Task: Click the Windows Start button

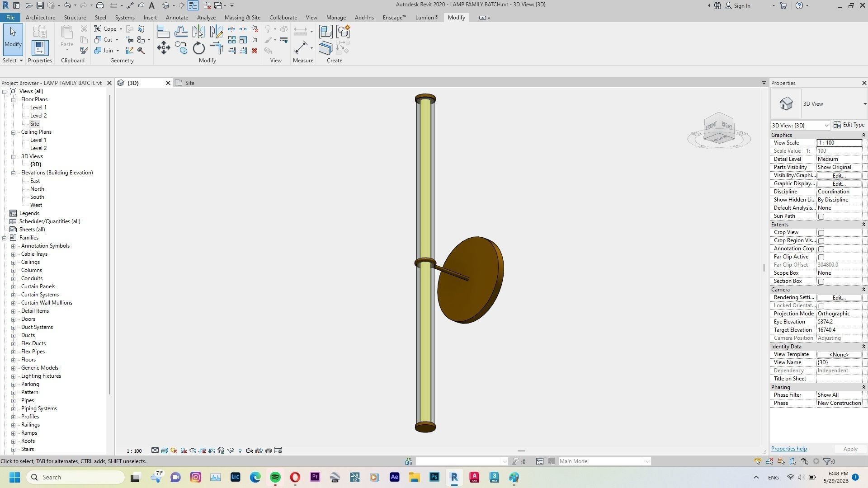Action: 14,477
